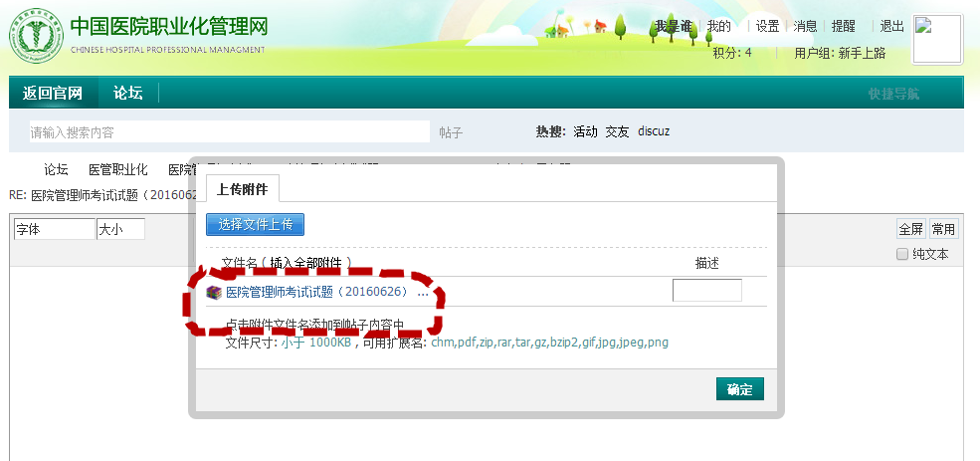Image resolution: width=980 pixels, height=461 pixels.
Task: Click the user avatar image
Action: [937, 40]
